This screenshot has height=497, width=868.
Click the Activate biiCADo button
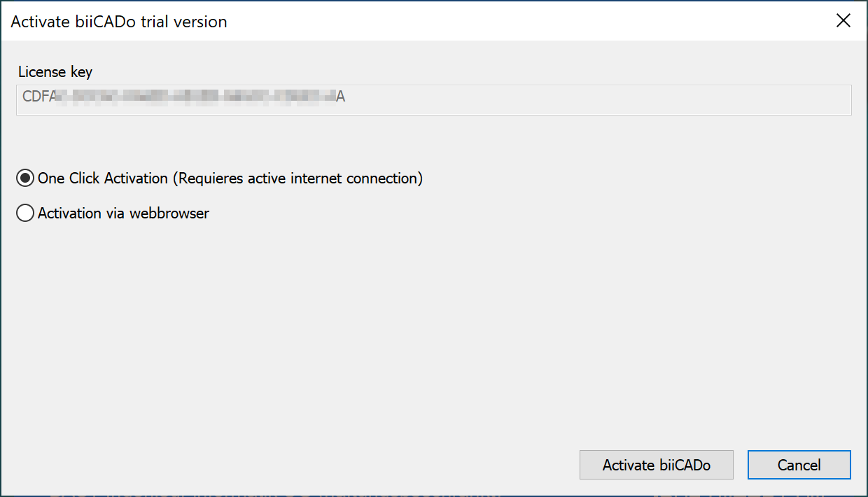pyautogui.click(x=656, y=465)
